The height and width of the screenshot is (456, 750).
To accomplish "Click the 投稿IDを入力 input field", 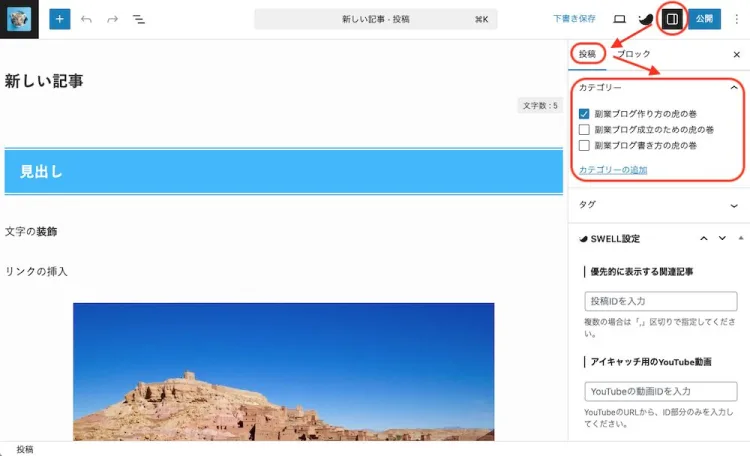I will (661, 301).
